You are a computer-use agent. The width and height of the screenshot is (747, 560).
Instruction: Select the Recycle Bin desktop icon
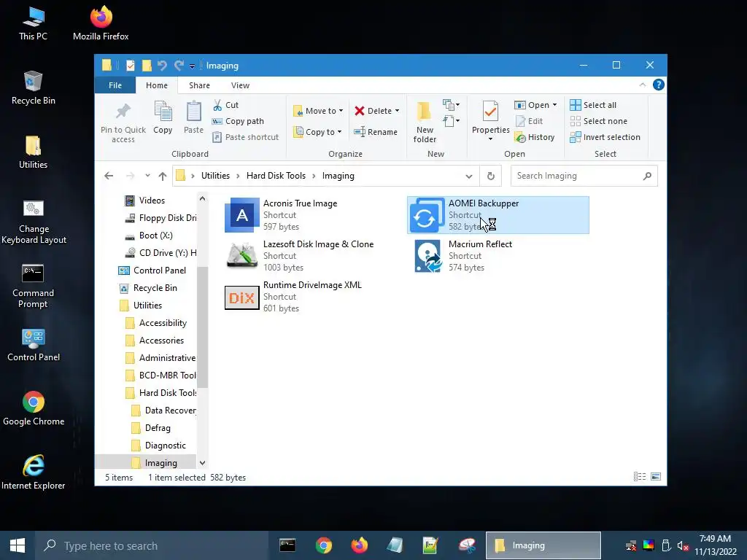(34, 87)
